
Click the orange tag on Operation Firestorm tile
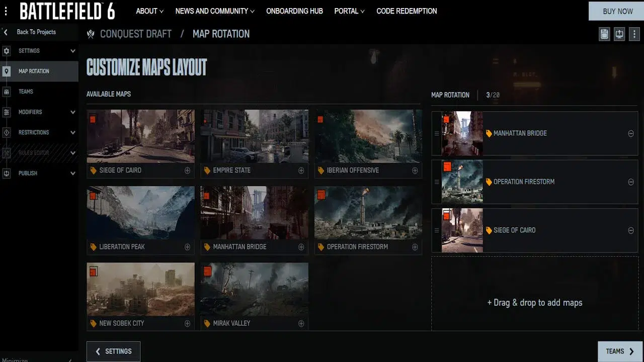pos(320,247)
